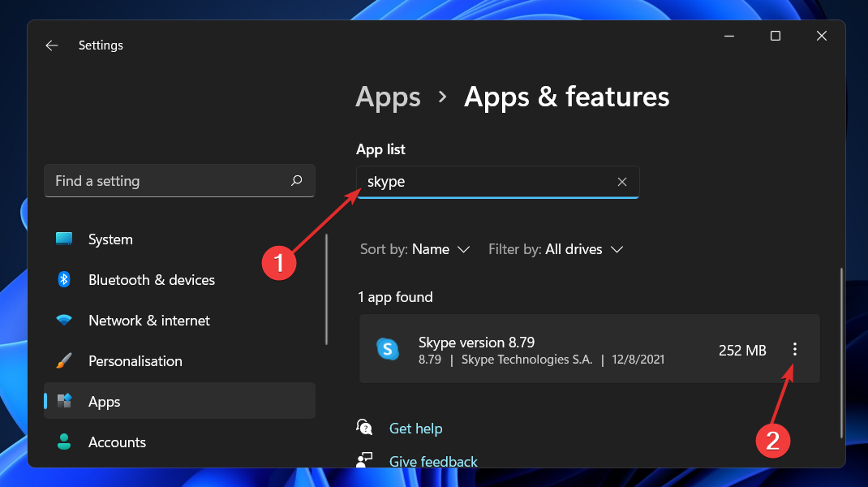868x487 pixels.
Task: Open Network & internet category
Action: [x=179, y=321]
